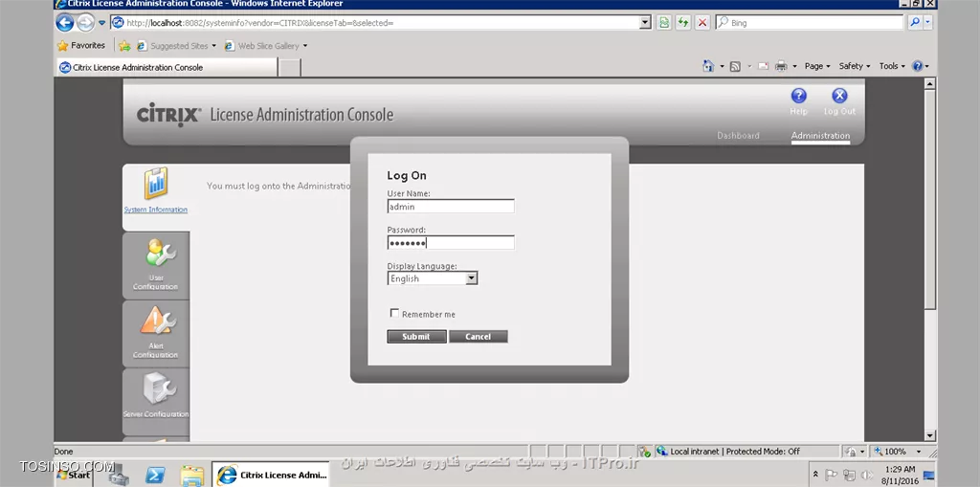The height and width of the screenshot is (487, 980).
Task: Open the search provider dropdown arrow
Action: (927, 23)
